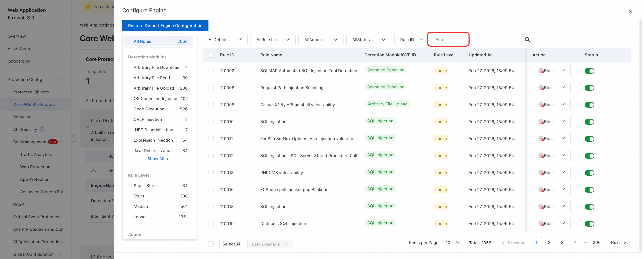Click Restore Default Engine Configuration
Screen dimensions: 644x259
coord(165,25)
